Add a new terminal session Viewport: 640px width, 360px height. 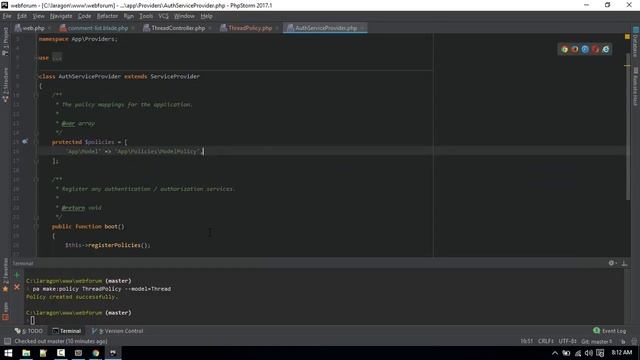tap(17, 276)
